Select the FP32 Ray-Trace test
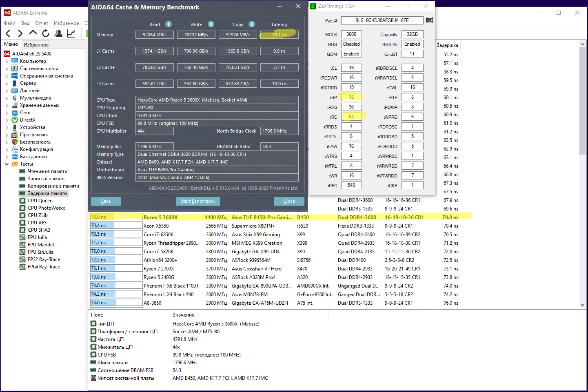588x392 pixels. pos(44,259)
